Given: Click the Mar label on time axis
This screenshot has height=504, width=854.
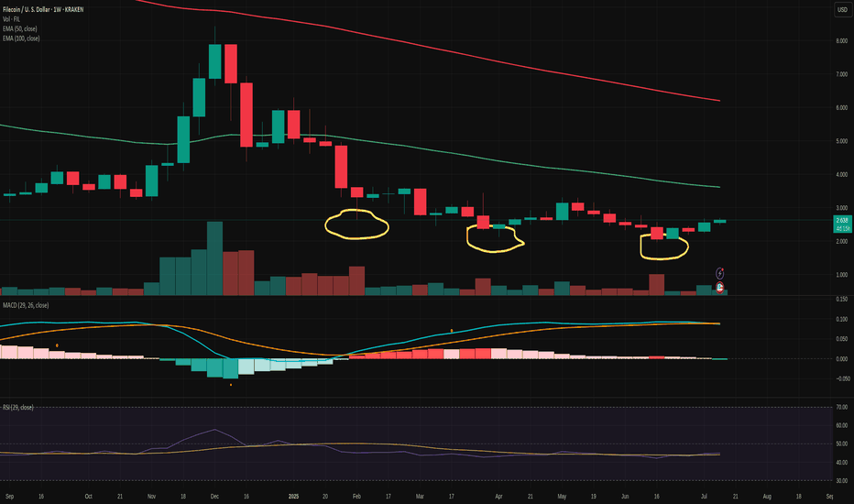Looking at the screenshot, I should pyautogui.click(x=420, y=497).
